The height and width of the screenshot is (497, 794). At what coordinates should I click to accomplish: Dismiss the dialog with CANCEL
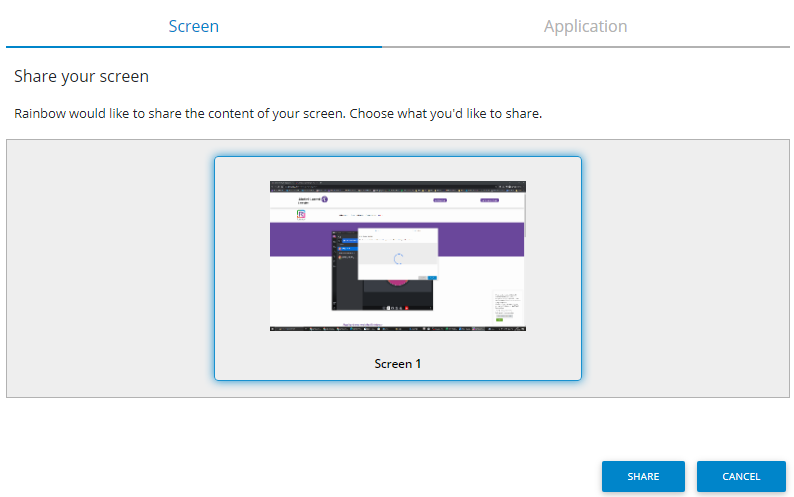(x=741, y=476)
